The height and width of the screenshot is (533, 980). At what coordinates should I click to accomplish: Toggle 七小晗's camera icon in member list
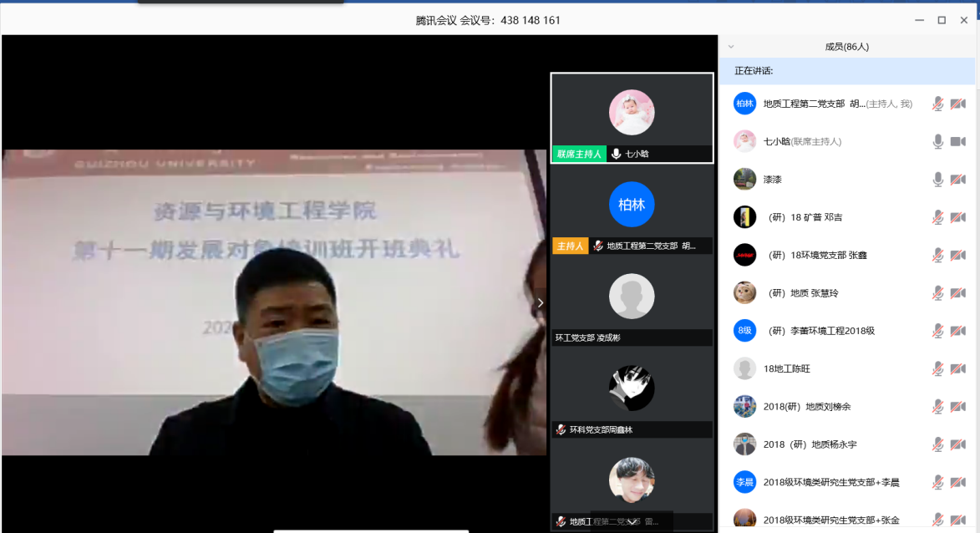957,142
